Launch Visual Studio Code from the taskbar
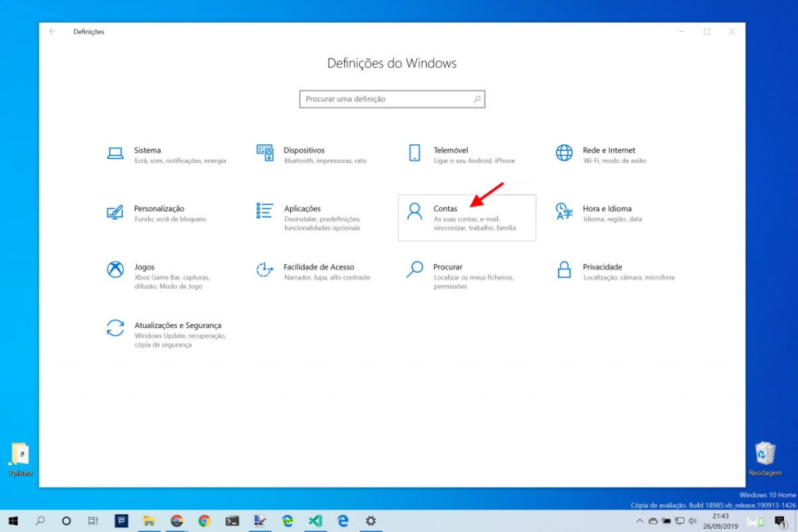This screenshot has width=798, height=532. click(x=315, y=520)
